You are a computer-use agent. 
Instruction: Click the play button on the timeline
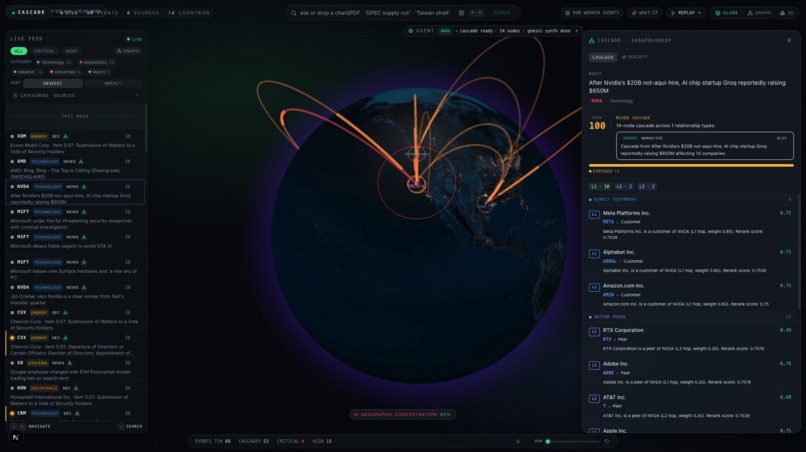[x=518, y=441]
